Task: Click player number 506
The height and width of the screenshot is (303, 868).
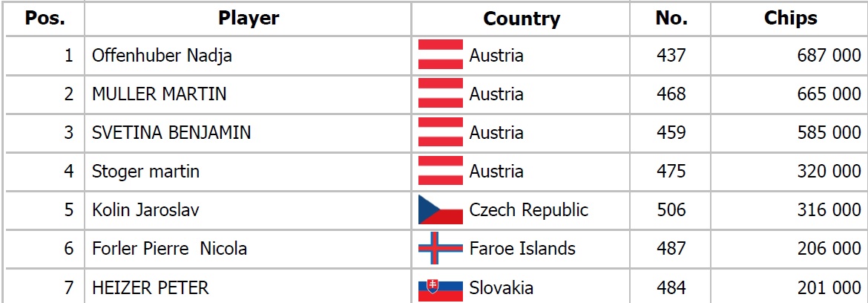Action: click(x=671, y=210)
